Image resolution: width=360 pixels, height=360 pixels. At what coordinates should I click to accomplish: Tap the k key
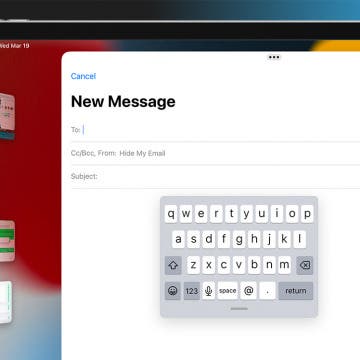pyautogui.click(x=284, y=239)
